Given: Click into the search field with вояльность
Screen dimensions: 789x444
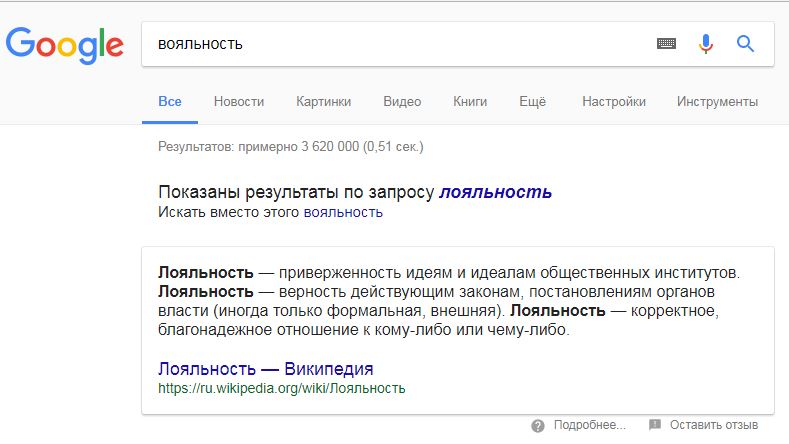Looking at the screenshot, I should click(x=392, y=44).
